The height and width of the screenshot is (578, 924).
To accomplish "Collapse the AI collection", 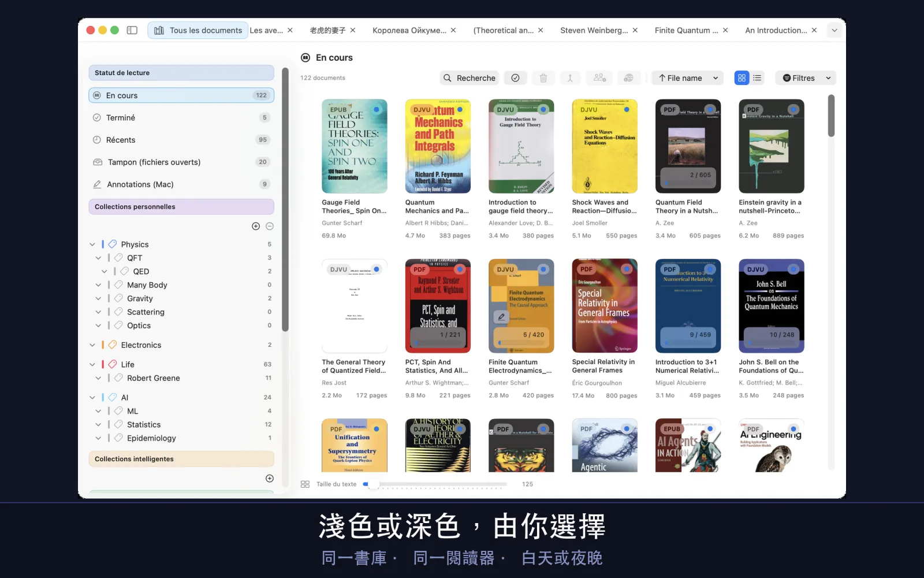I will tap(92, 398).
